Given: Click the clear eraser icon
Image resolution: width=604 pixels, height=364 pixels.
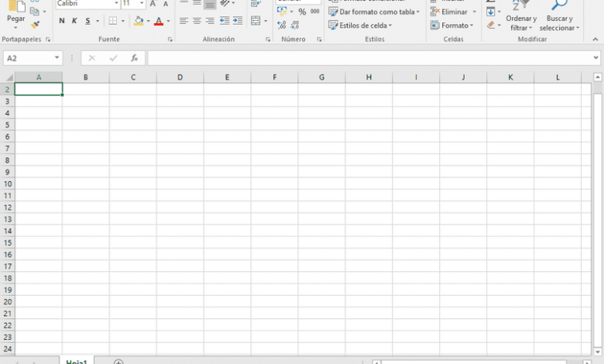Looking at the screenshot, I should pyautogui.click(x=491, y=25).
